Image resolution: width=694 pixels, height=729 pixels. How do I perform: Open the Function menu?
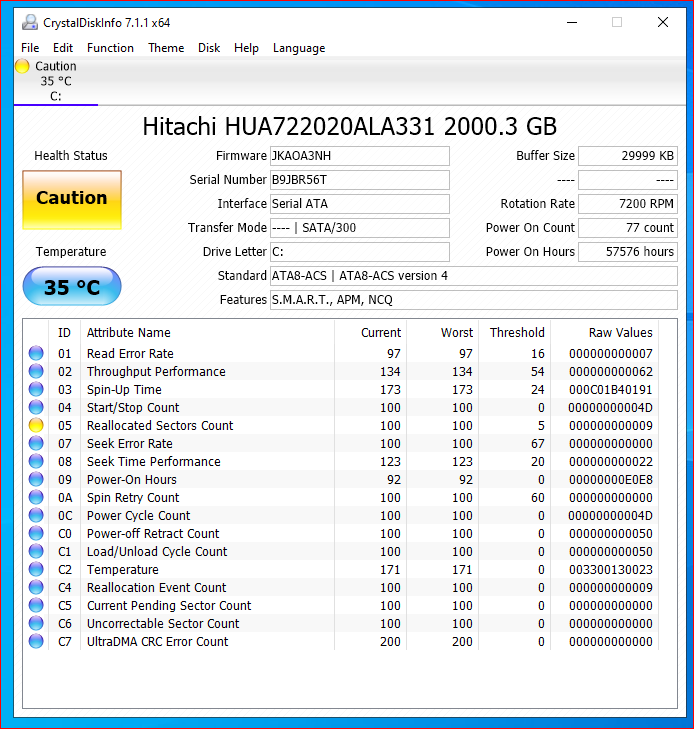[110, 48]
